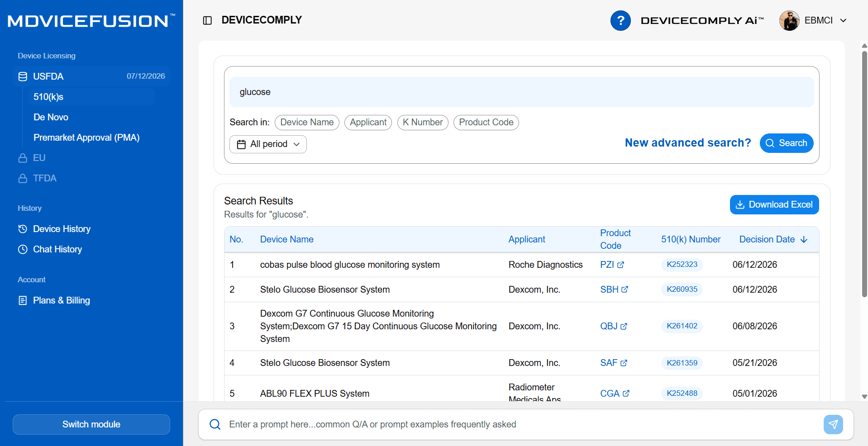Click the locked EU padlock icon
This screenshot has width=868, height=446.
coord(23,158)
